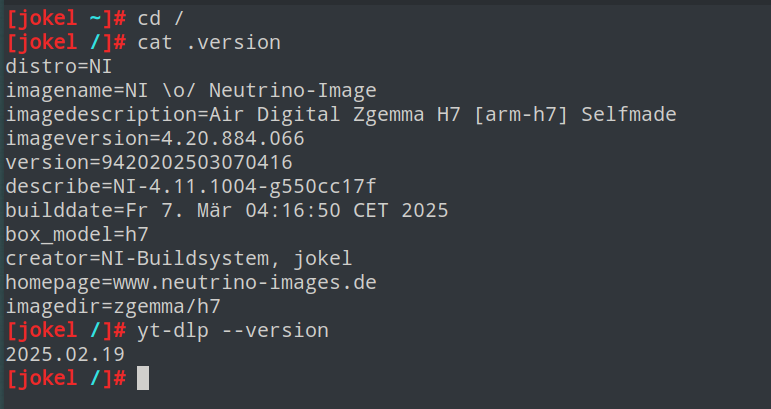Image resolution: width=771 pixels, height=409 pixels.
Task: Click the imagedescription line mentioning Zgemma H7
Action: 340,114
